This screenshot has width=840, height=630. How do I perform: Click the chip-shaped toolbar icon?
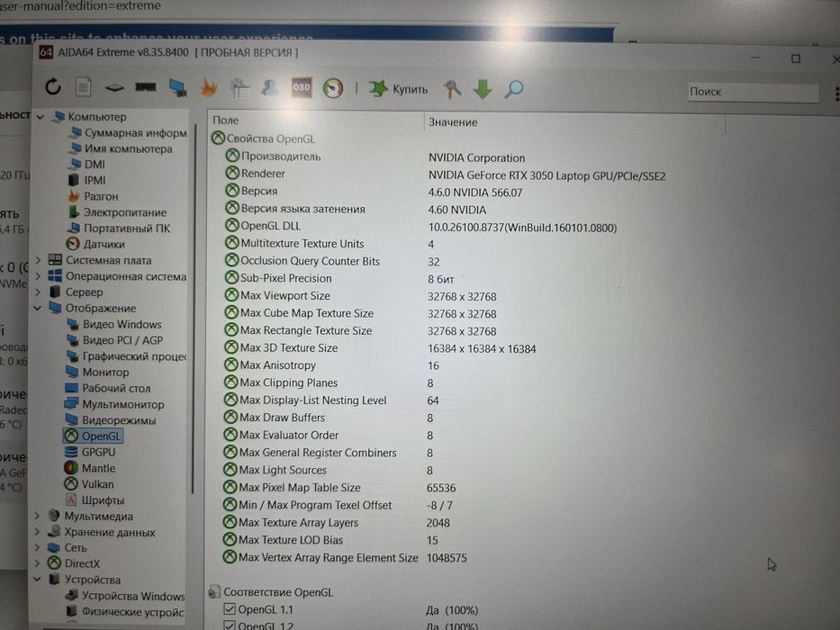click(114, 87)
